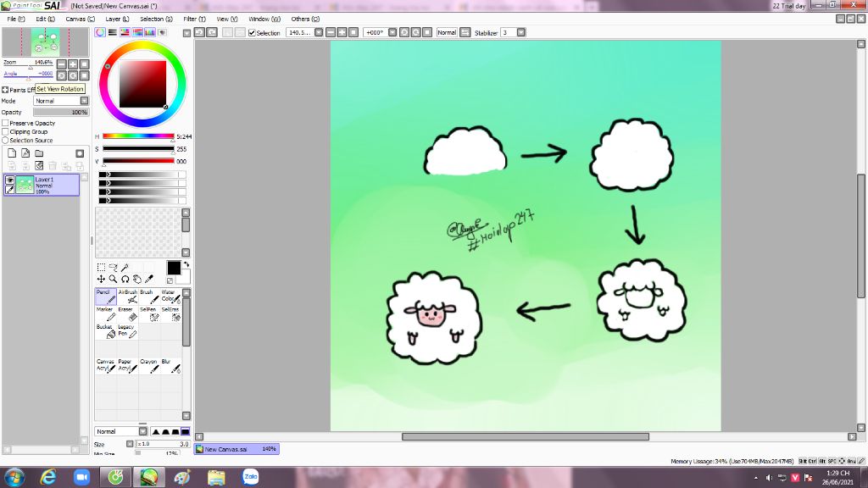Create a new layer folder

(x=39, y=153)
